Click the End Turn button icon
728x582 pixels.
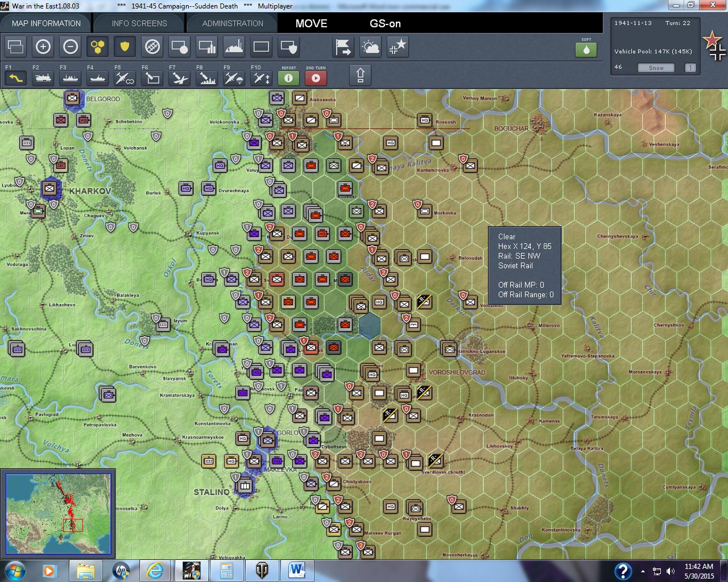(316, 78)
